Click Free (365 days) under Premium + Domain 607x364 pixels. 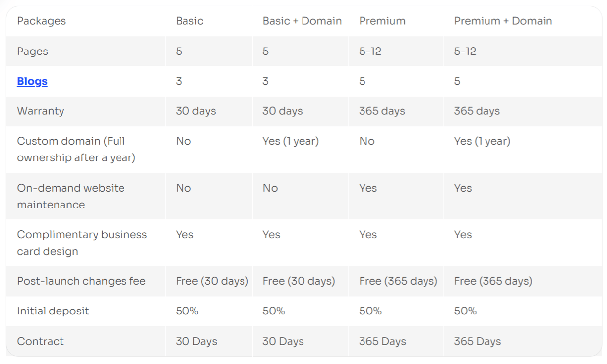click(493, 281)
